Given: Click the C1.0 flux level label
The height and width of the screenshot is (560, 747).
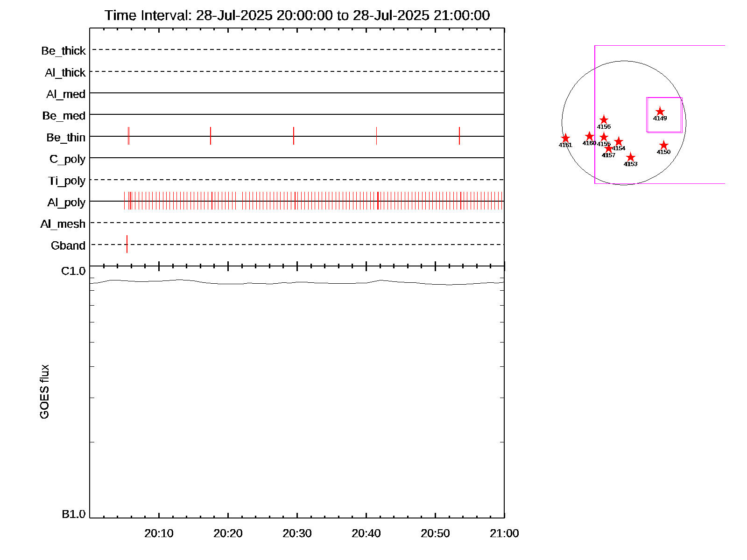Looking at the screenshot, I should click(x=73, y=271).
